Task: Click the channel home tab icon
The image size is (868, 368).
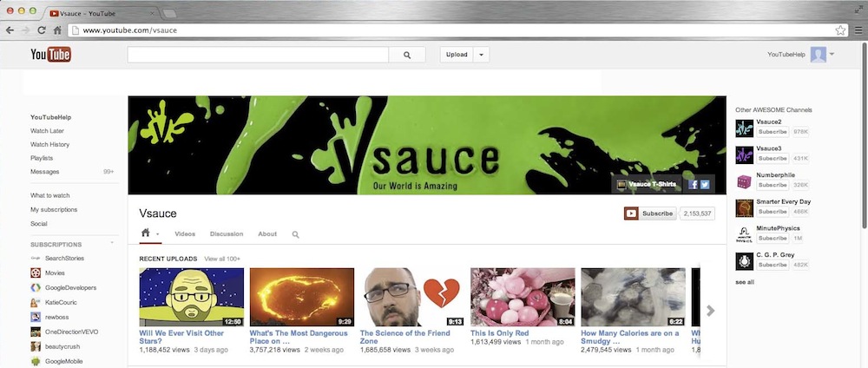Action: [x=146, y=233]
